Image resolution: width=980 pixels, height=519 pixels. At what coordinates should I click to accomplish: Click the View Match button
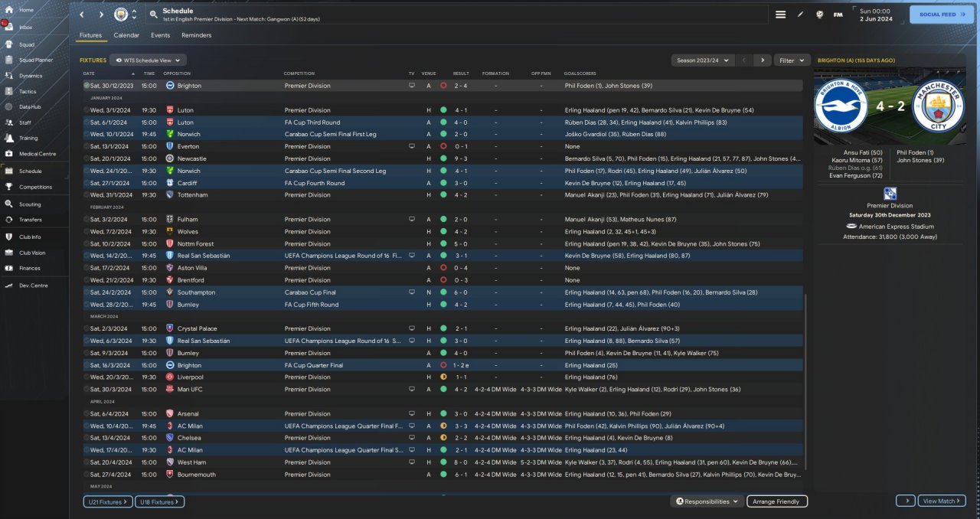point(941,501)
